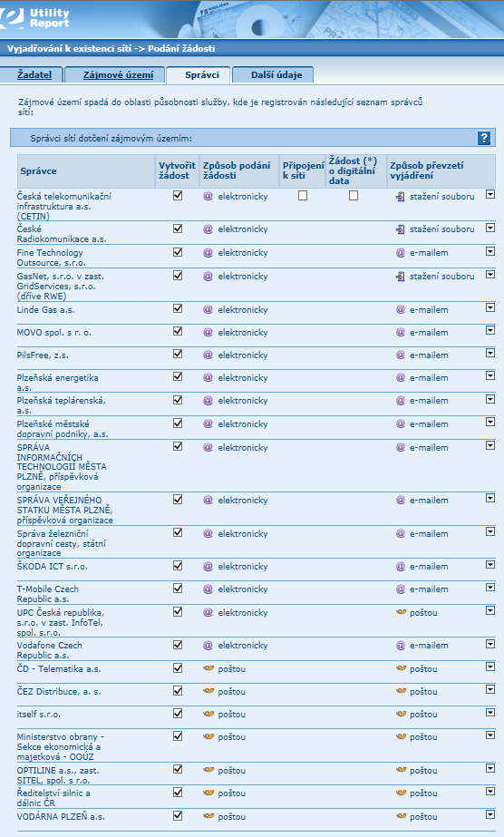Image resolution: width=504 pixels, height=837 pixels.
Task: Click post submission icon for VODÁRNA PLZEŇ
Action: pyautogui.click(x=208, y=815)
